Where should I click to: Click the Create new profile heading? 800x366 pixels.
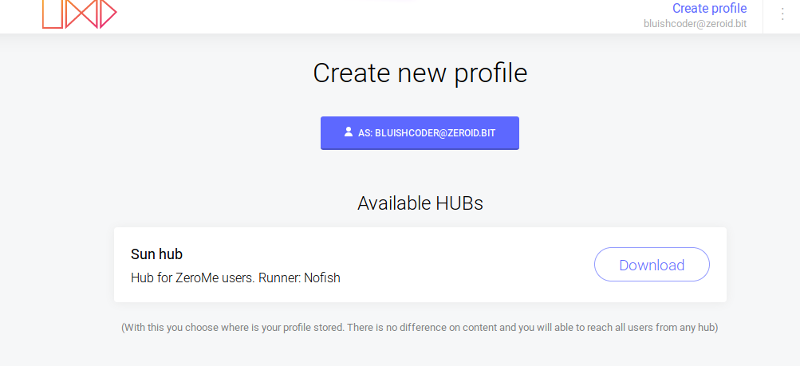pos(420,73)
